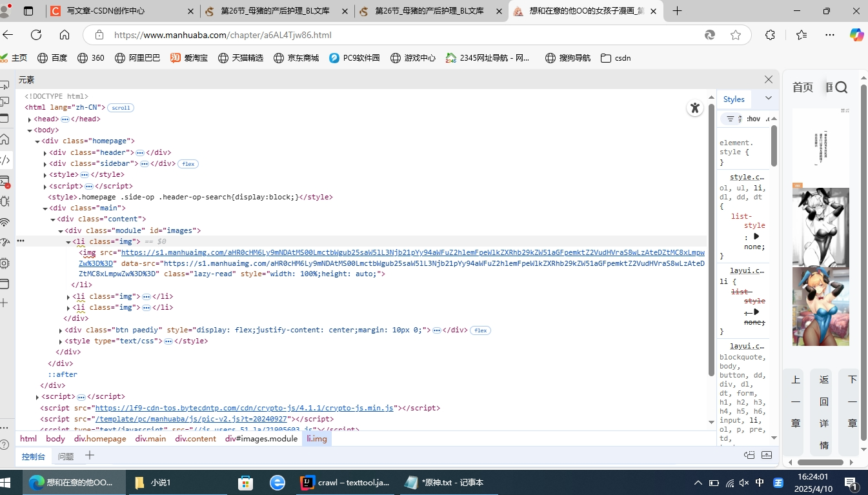Toggle device emulation icon in DevTools

pos(4,101)
